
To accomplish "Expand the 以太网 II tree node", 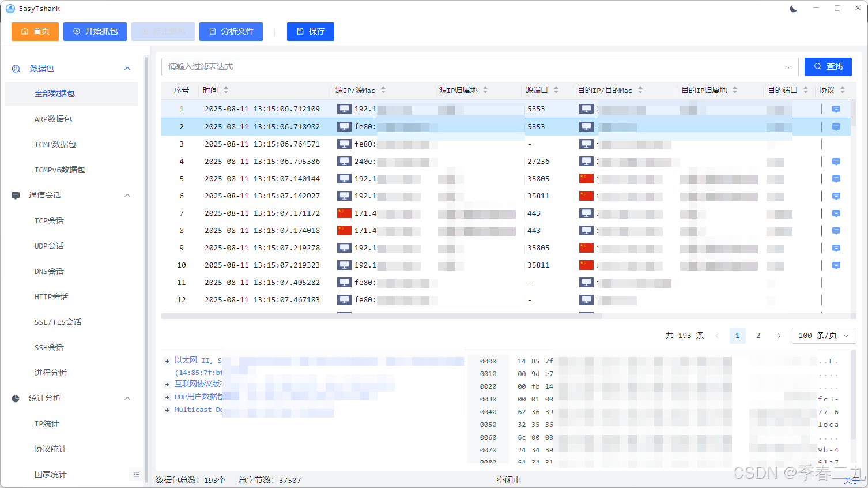I will click(x=166, y=360).
